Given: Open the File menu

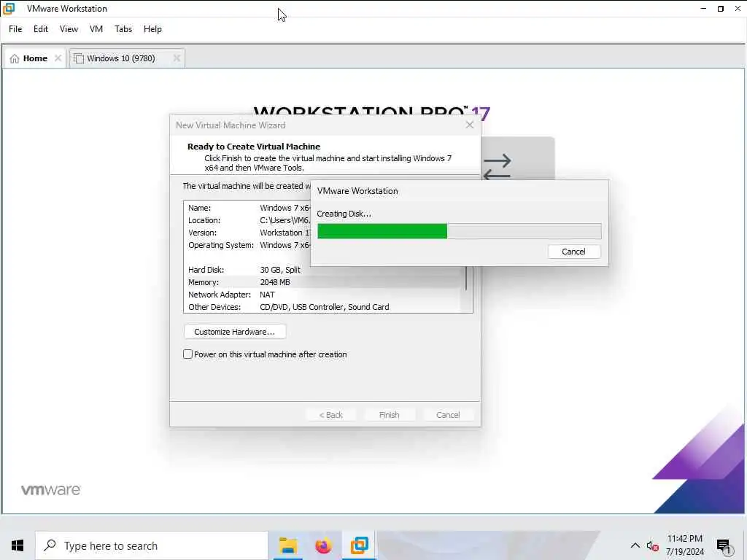Looking at the screenshot, I should [15, 29].
